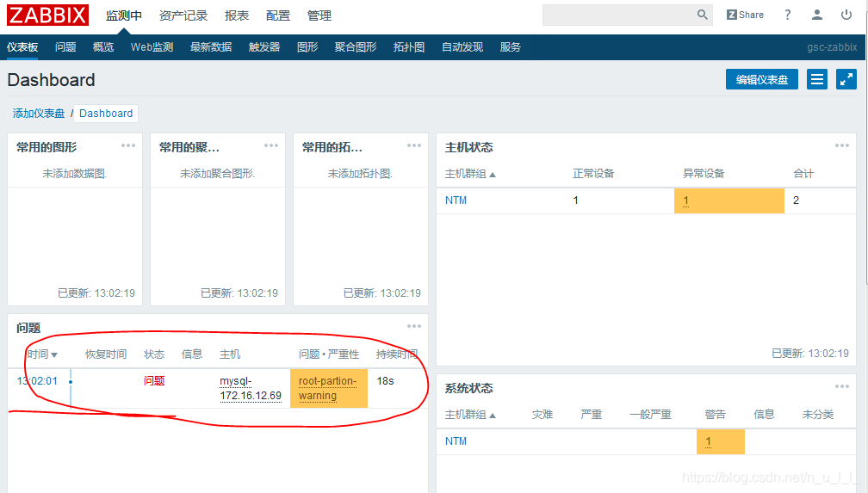The height and width of the screenshot is (493, 868).
Task: Select the 概览 submenu tab
Action: [x=103, y=47]
